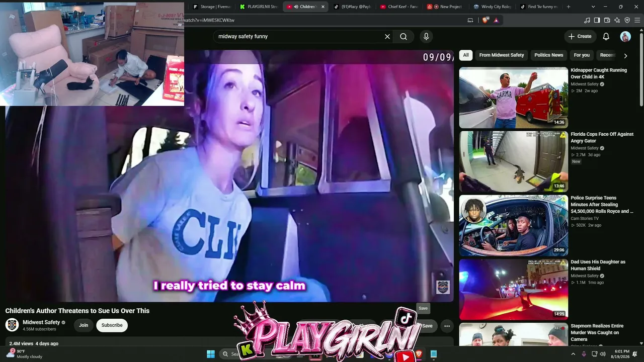Click the Florida Cops Face Off title

(602, 137)
